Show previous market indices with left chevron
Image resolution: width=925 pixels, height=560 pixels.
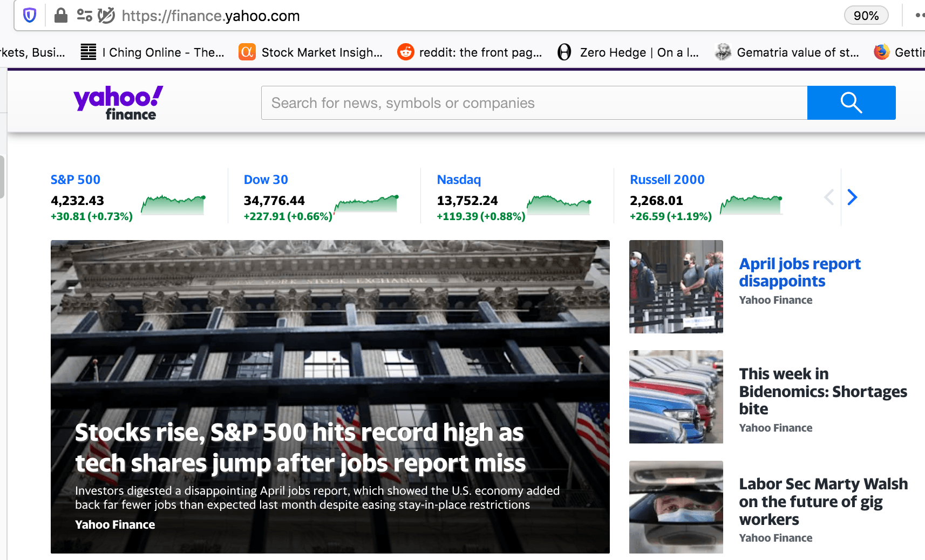(x=829, y=197)
